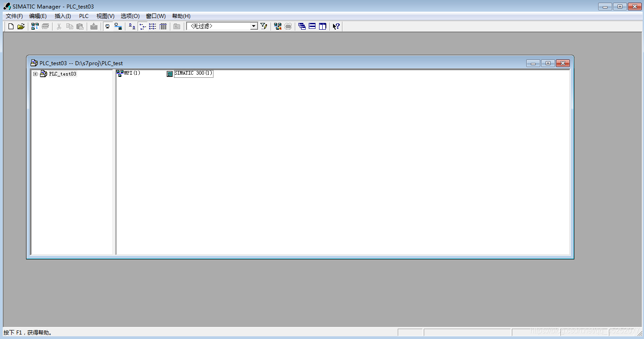Click the project window title text

click(x=81, y=63)
